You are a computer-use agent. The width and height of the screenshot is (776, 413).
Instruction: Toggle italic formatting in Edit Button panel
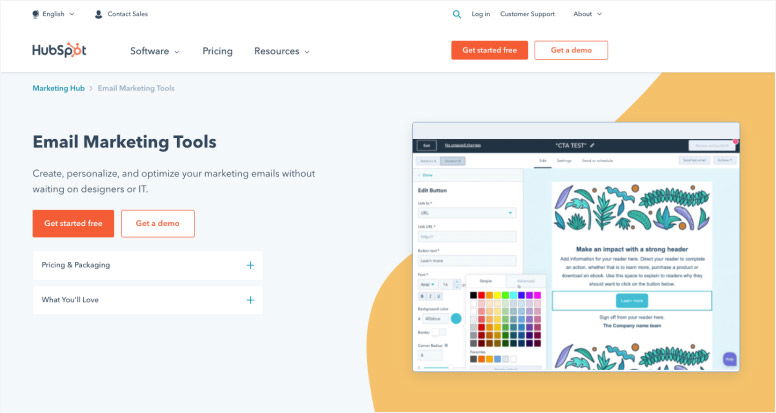(x=431, y=296)
